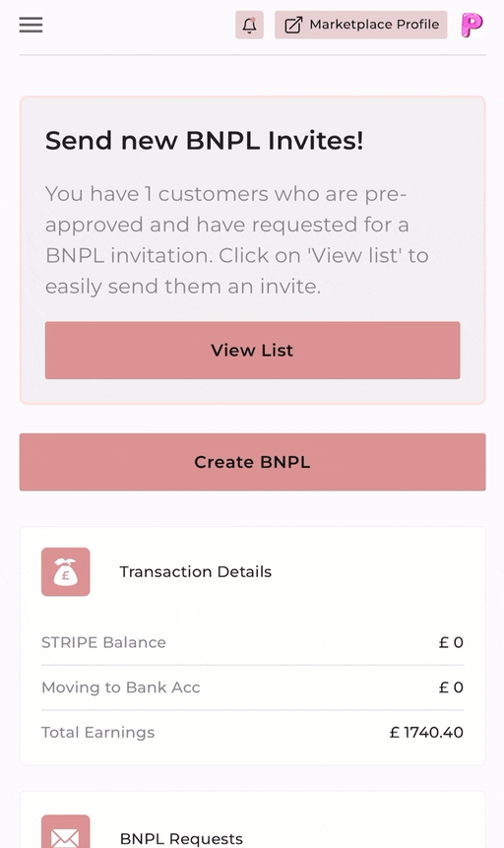Click the Create BNPL button
Viewport: 504px width, 848px height.
coord(253,462)
